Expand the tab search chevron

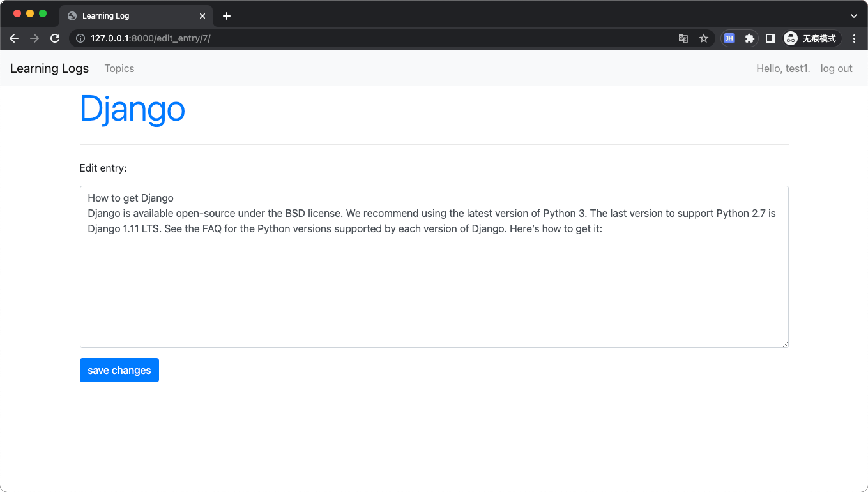tap(854, 16)
